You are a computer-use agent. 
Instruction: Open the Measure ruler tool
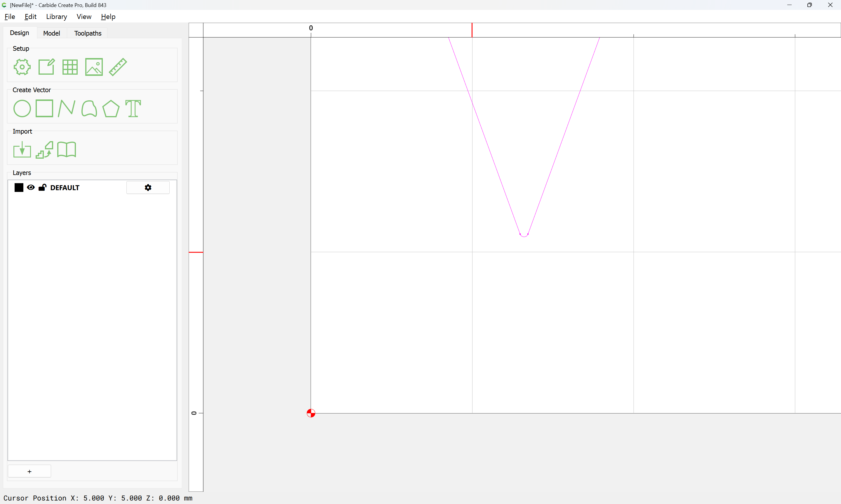click(118, 67)
